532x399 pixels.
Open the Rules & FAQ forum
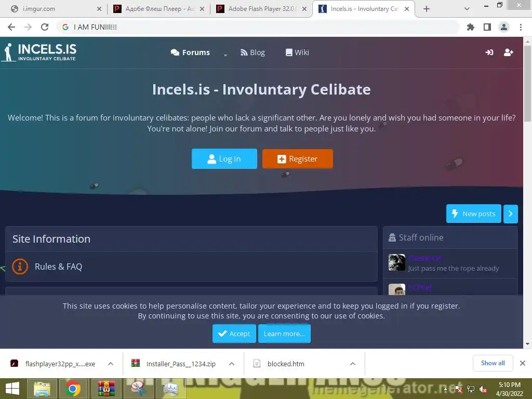pos(58,267)
